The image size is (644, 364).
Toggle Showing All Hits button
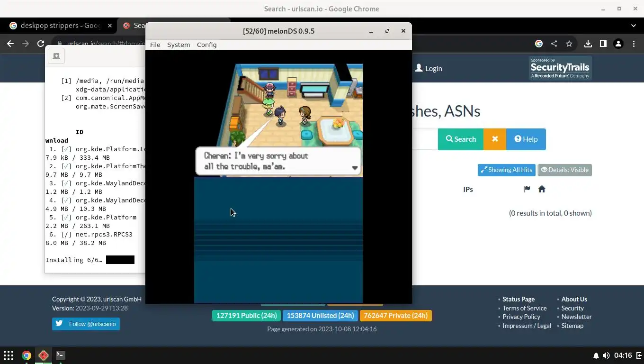pyautogui.click(x=506, y=170)
